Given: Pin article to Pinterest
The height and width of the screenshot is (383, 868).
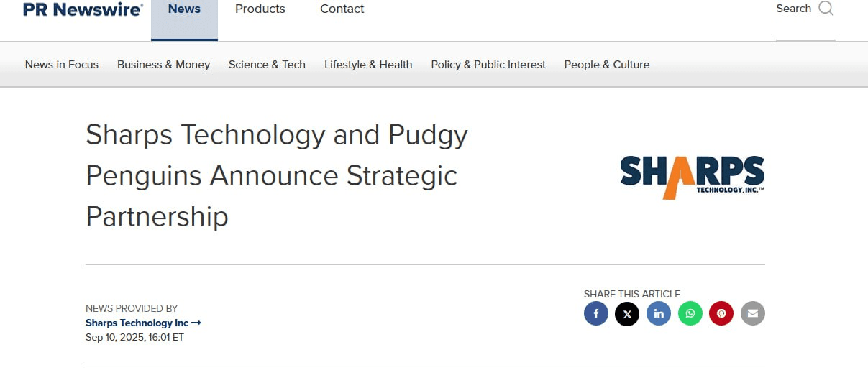Looking at the screenshot, I should tap(721, 314).
